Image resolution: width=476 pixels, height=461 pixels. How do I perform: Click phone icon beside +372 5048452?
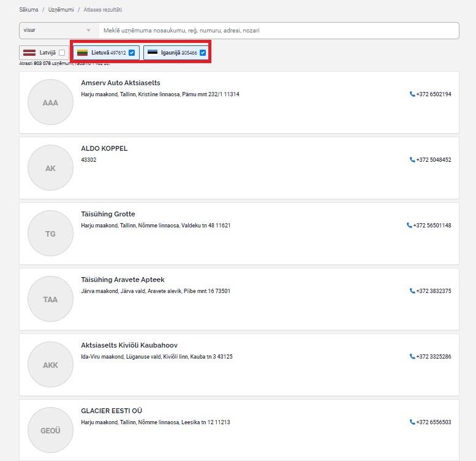(x=412, y=160)
